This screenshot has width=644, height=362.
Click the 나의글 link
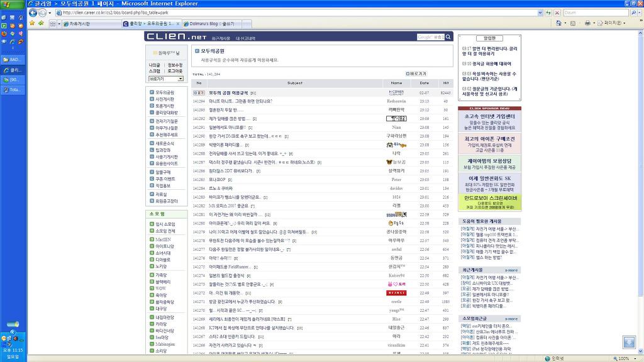[155, 65]
